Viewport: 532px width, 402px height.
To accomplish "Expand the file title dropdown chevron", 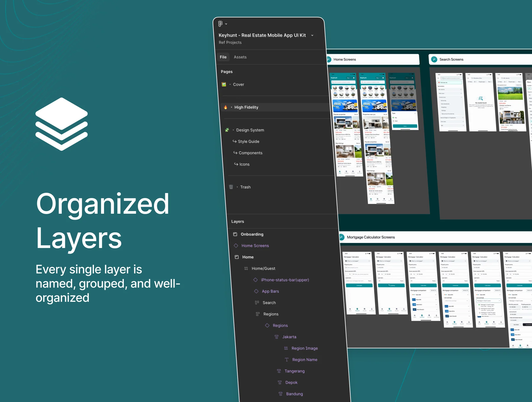I will pyautogui.click(x=312, y=35).
